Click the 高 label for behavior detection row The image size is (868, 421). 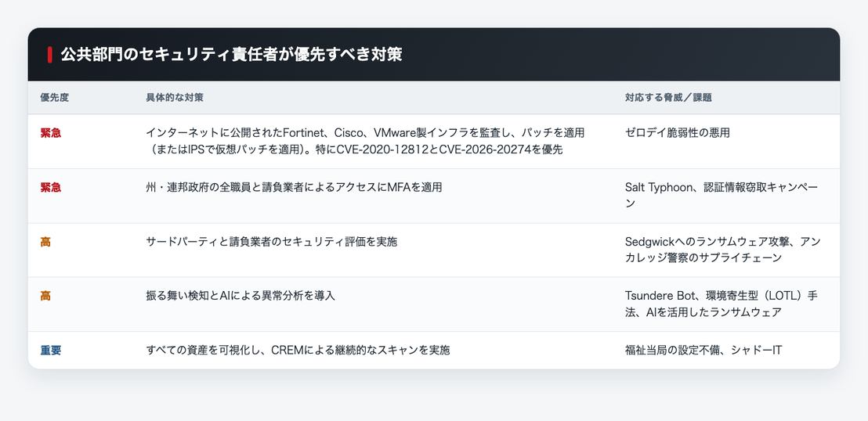pos(45,296)
